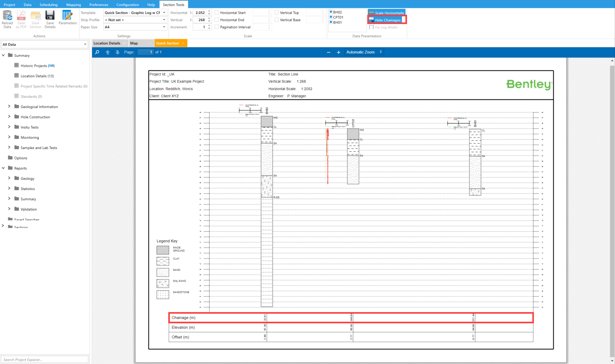The image size is (615, 364).
Task: Click the Historic Projects table icon
Action: pyautogui.click(x=17, y=65)
